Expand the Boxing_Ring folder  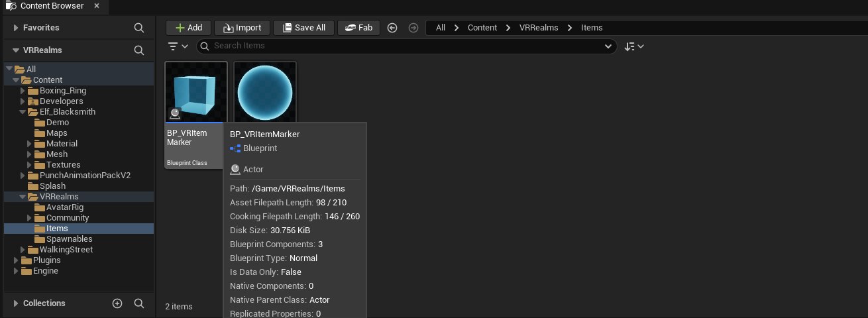[23, 91]
